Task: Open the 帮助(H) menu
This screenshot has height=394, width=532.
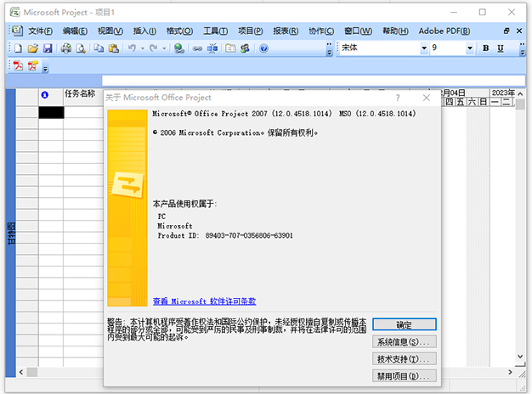Action: (395, 31)
